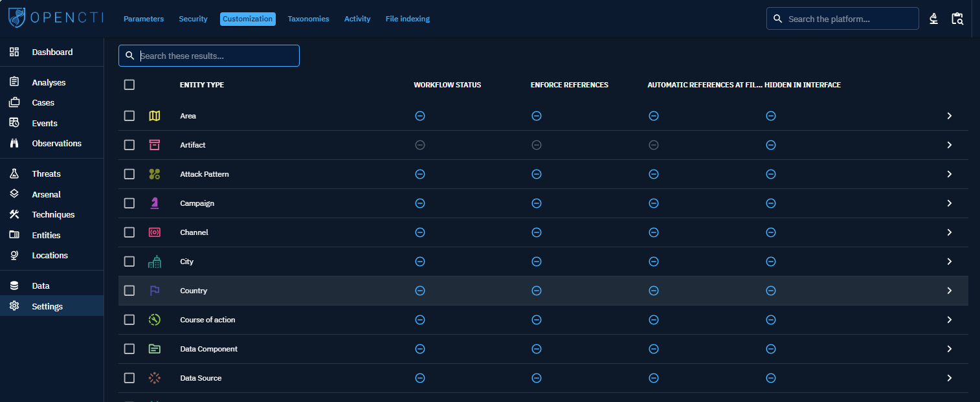The width and height of the screenshot is (980, 402).
Task: Click the clipboard search icon at top right
Action: pos(957,19)
